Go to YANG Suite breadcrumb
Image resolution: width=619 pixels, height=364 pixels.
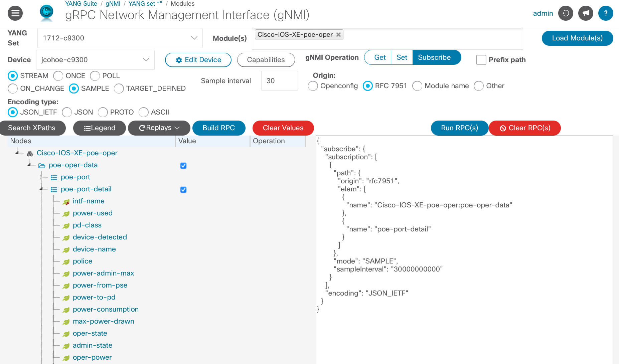coord(81,4)
